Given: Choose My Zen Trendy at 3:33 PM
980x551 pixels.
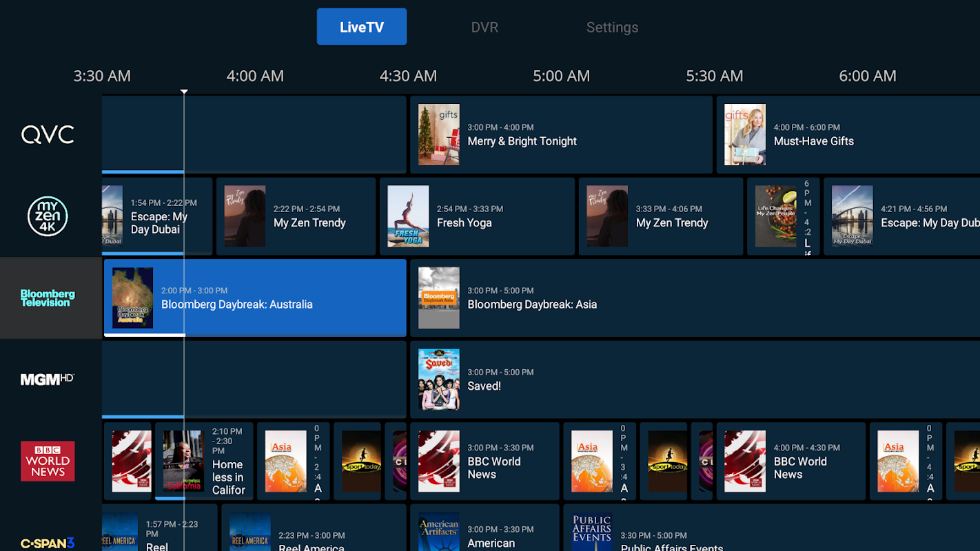Looking at the screenshot, I should 661,216.
